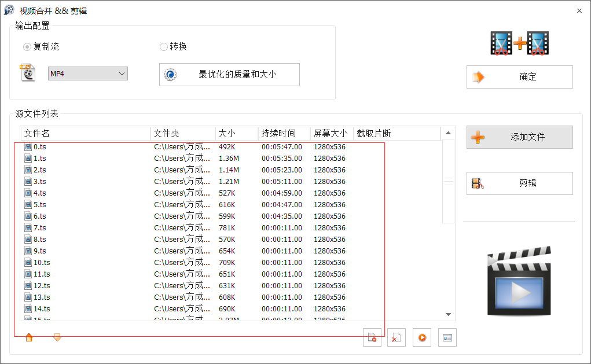Click the 剪辑 button
Viewport: 591px width, 364px height.
[520, 183]
